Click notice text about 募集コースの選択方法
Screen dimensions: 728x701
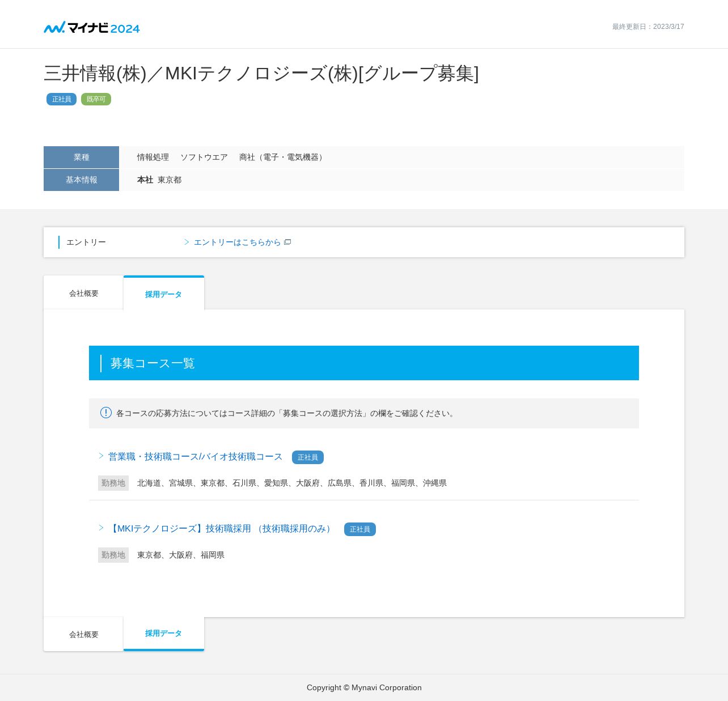[286, 413]
